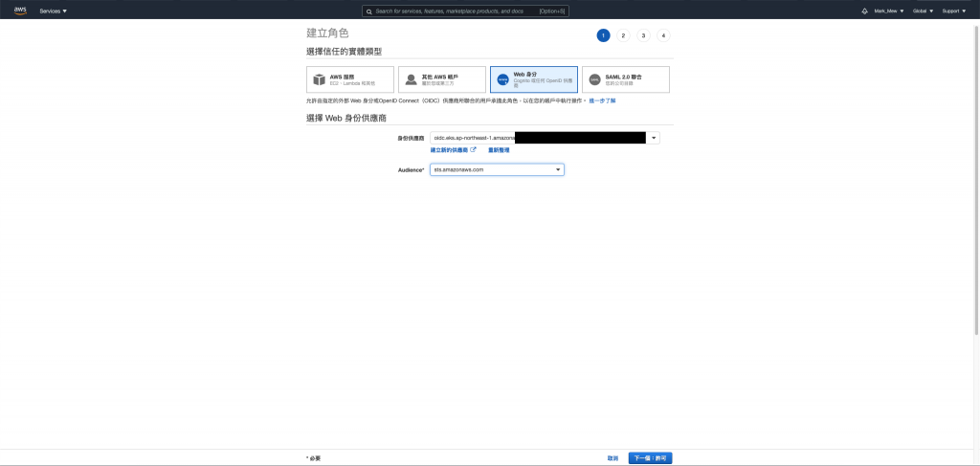Click the 選擇 Web 身份供應商 heading

pyautogui.click(x=348, y=118)
